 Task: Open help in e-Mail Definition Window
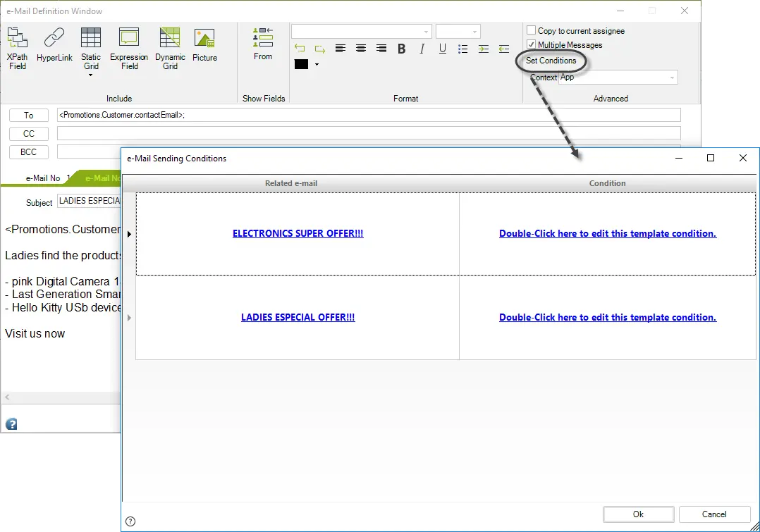11,424
